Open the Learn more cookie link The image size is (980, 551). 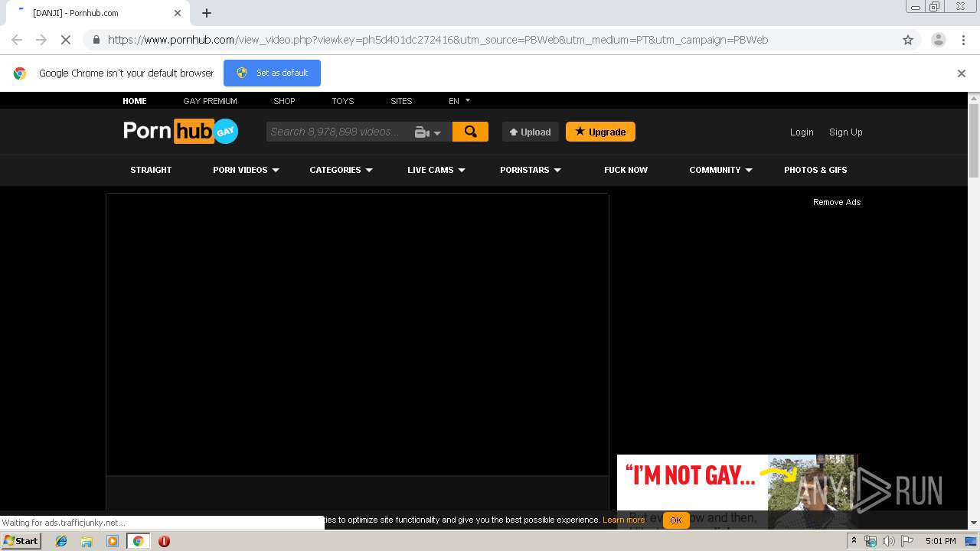(x=623, y=520)
